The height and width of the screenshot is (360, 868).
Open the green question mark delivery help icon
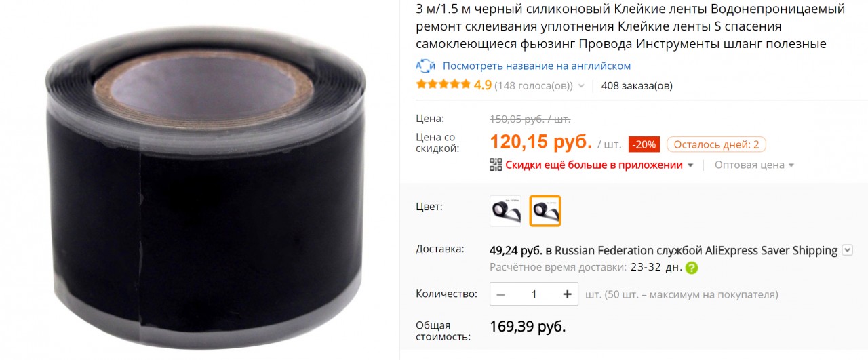click(691, 268)
